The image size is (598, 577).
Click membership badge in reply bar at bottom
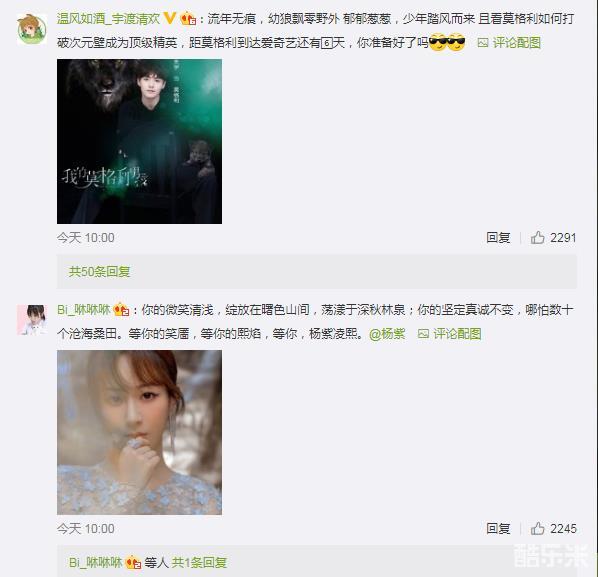click(133, 562)
